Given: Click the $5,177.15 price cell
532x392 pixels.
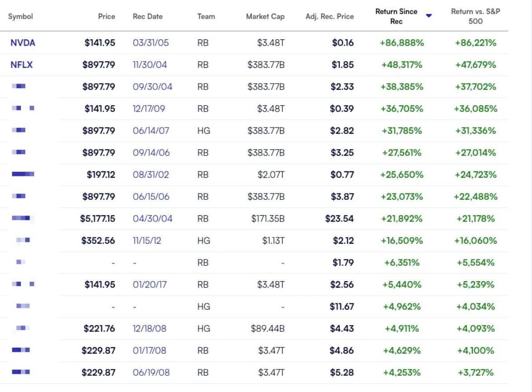Looking at the screenshot, I should 97,218.
